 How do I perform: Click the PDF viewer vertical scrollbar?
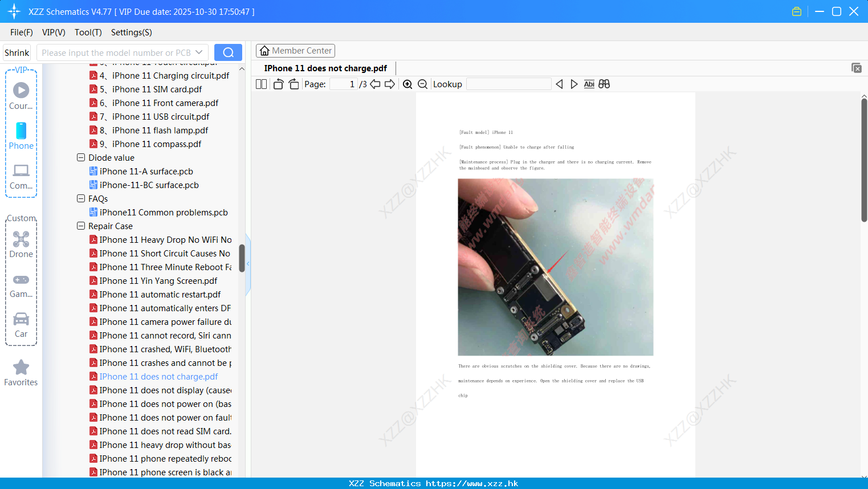pos(864,160)
